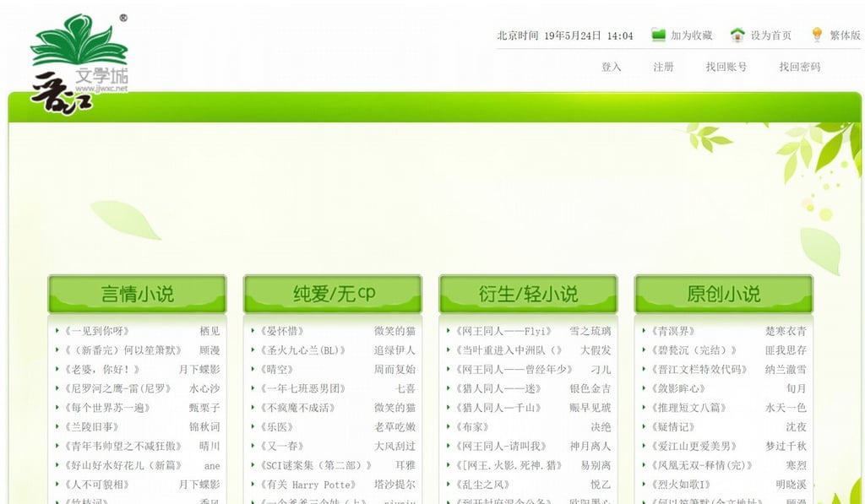The height and width of the screenshot is (504, 865).
Task: Open the 衍生/轻小说 category tab
Action: pyautogui.click(x=528, y=294)
